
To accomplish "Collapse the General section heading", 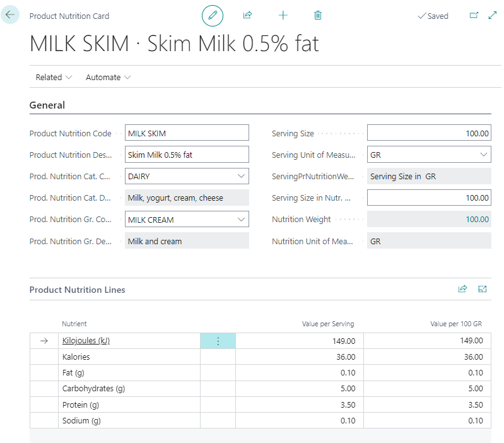I will point(47,105).
